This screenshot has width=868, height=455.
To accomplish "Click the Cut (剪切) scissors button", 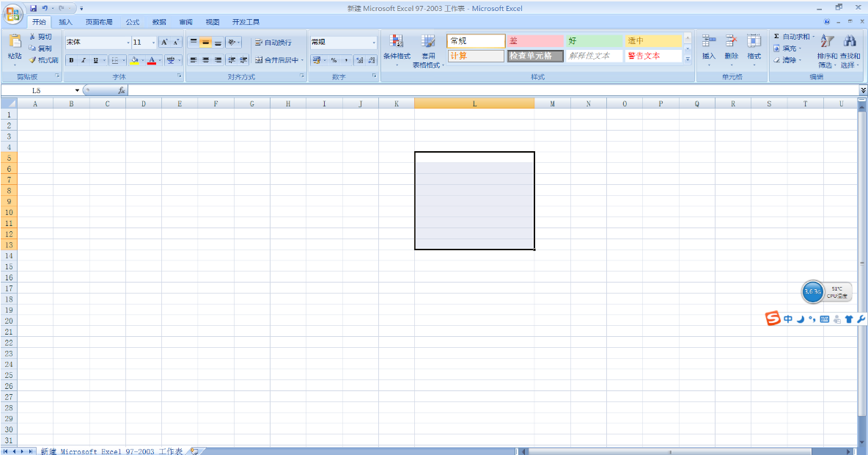I will [41, 37].
